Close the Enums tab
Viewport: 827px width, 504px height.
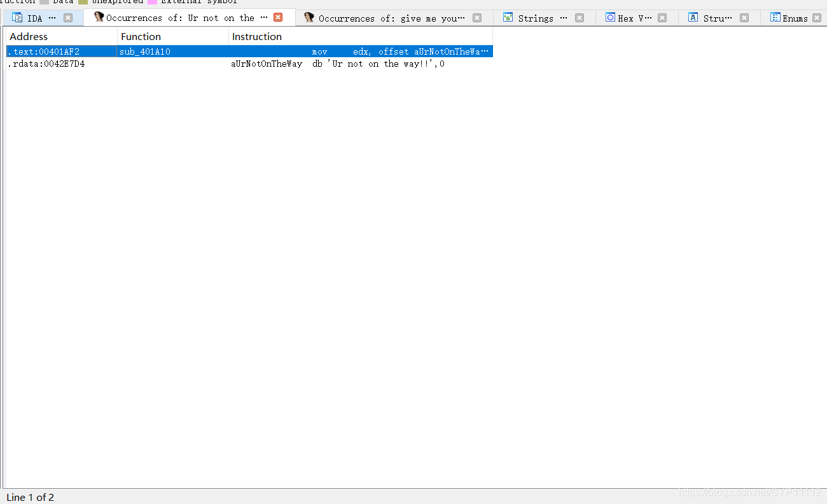tap(817, 18)
